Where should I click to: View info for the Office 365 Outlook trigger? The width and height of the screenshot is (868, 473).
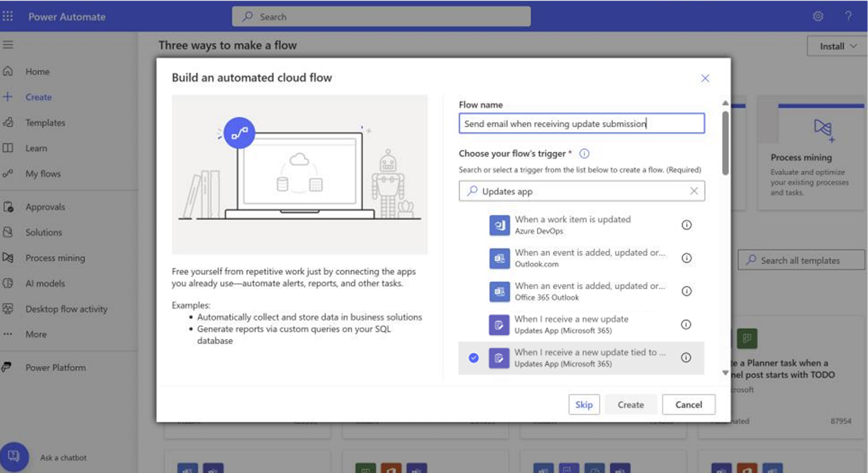tap(686, 291)
